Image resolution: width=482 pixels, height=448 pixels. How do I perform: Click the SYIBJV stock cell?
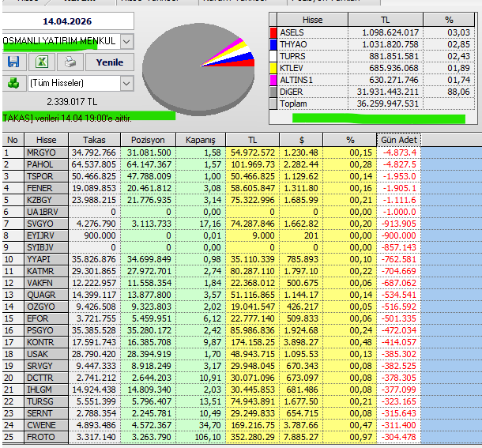pyautogui.click(x=46, y=247)
